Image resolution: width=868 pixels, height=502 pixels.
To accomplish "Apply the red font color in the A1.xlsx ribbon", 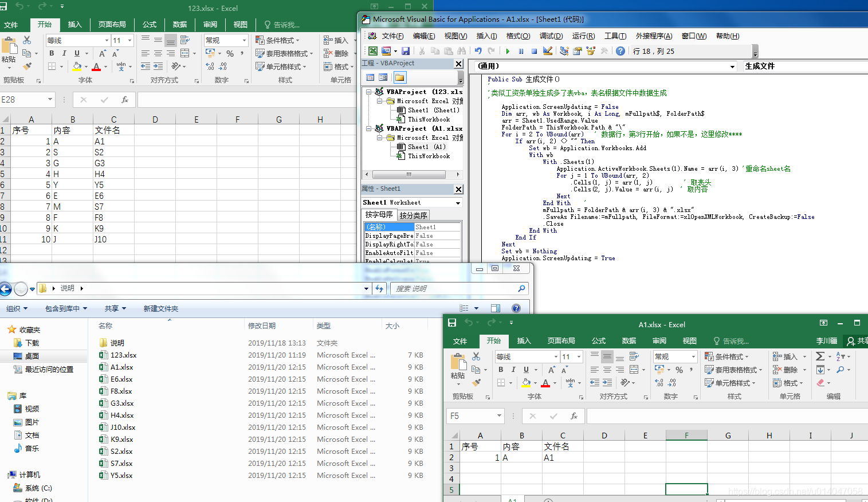I will pos(545,383).
